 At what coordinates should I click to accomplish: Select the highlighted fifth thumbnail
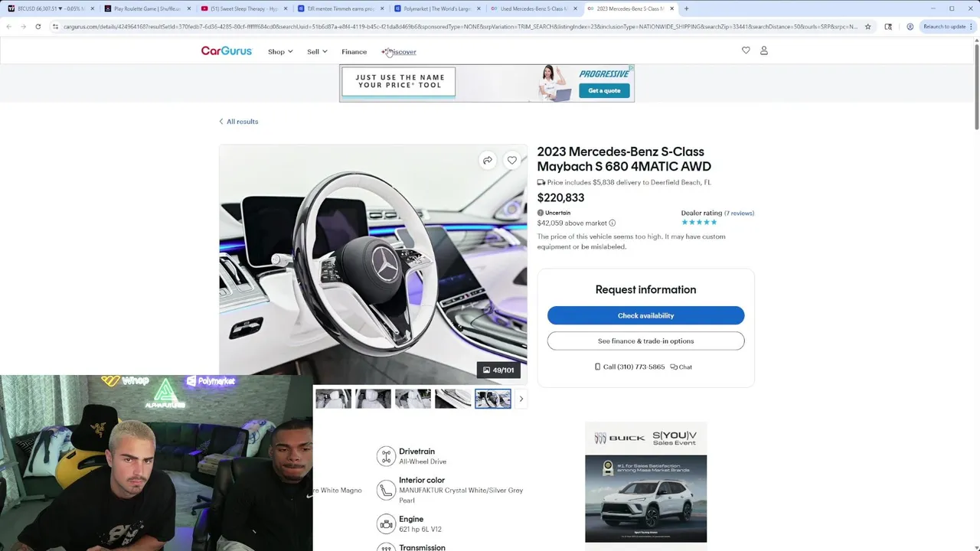click(x=492, y=399)
